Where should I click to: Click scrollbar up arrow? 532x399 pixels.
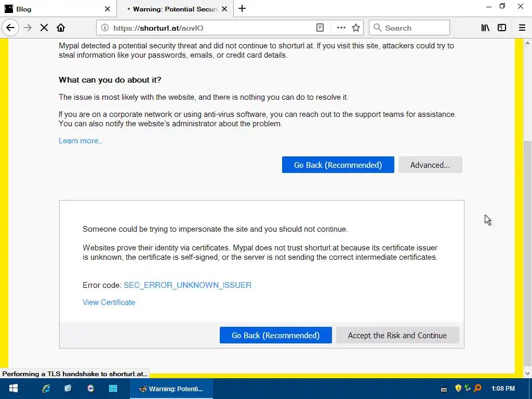[528, 43]
